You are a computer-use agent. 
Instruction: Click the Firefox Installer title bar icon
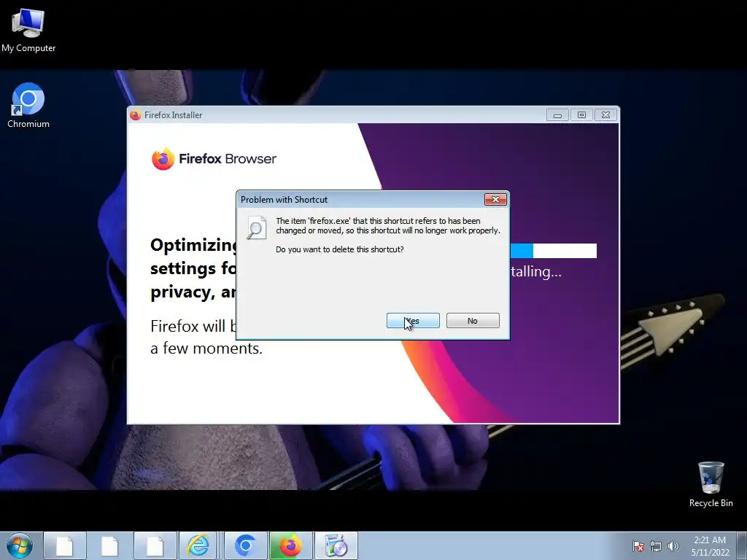click(135, 114)
